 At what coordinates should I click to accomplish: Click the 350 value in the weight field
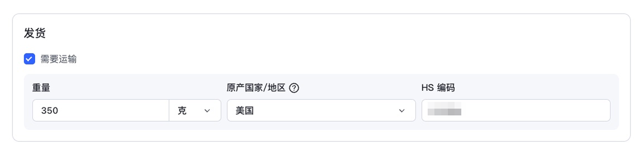coord(50,110)
